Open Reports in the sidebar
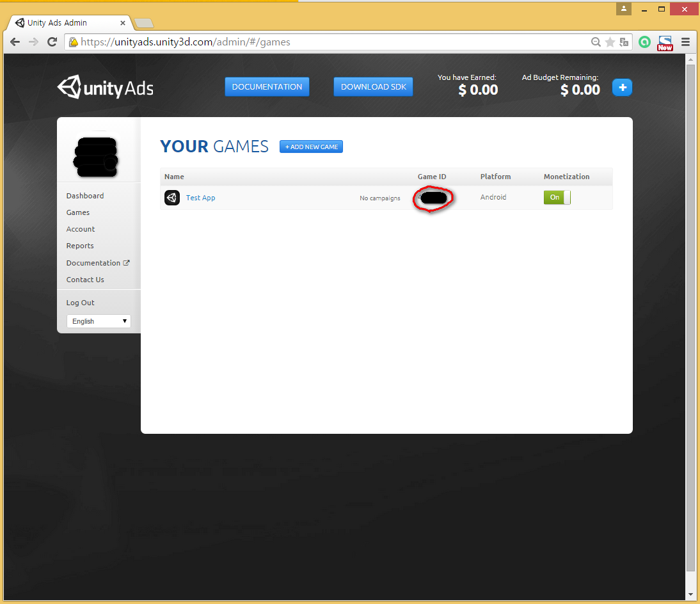The width and height of the screenshot is (700, 604). [x=80, y=246]
